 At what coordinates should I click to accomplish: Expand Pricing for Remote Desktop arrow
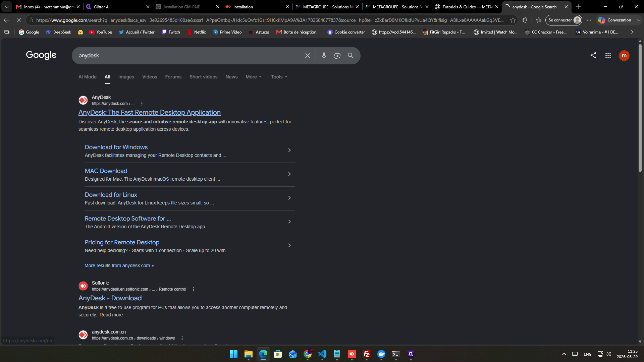289,246
